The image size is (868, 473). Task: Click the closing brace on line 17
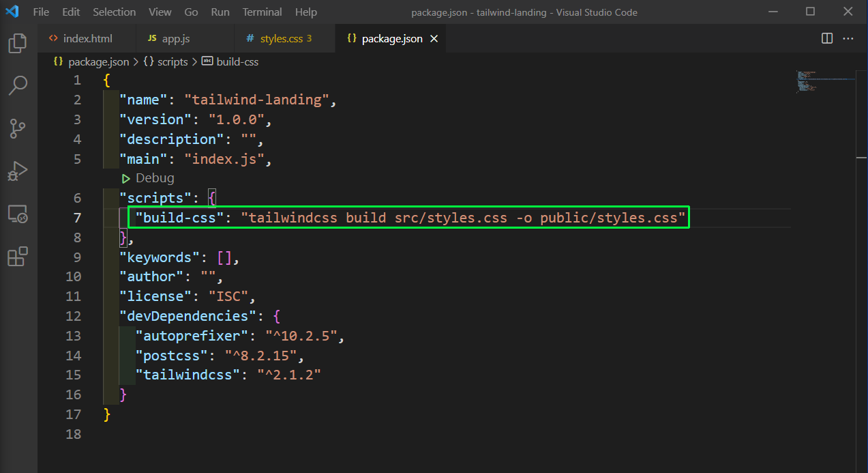(106, 414)
